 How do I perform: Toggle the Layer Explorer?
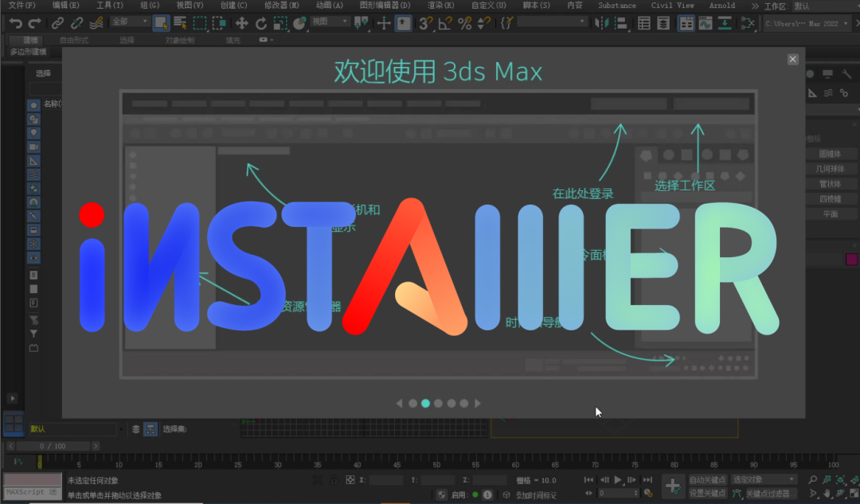coord(663,23)
